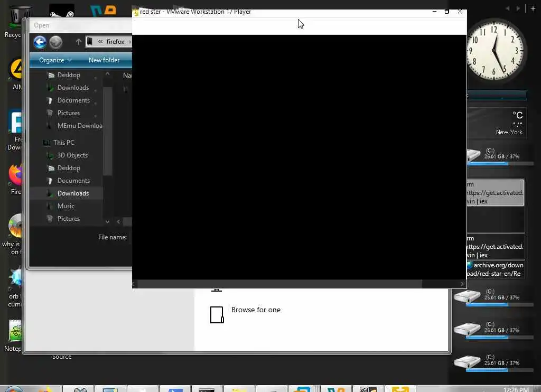Screen dimensions: 541x392
Task: Click the next gadget page arrow
Action: [x=518, y=8]
